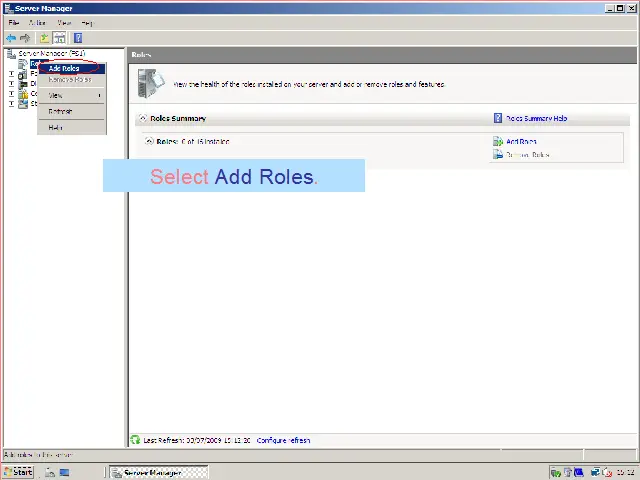Screen dimensions: 640x480
Task: Click the Server Manager taskbar button
Action: (159, 473)
